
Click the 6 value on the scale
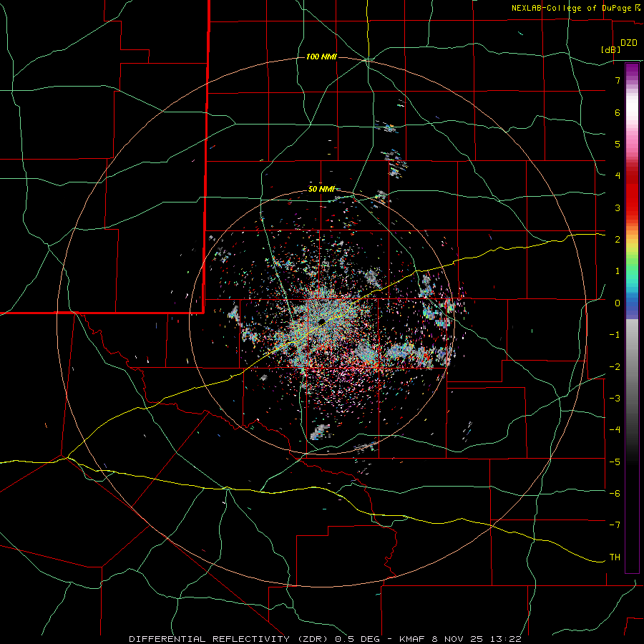pyautogui.click(x=618, y=112)
